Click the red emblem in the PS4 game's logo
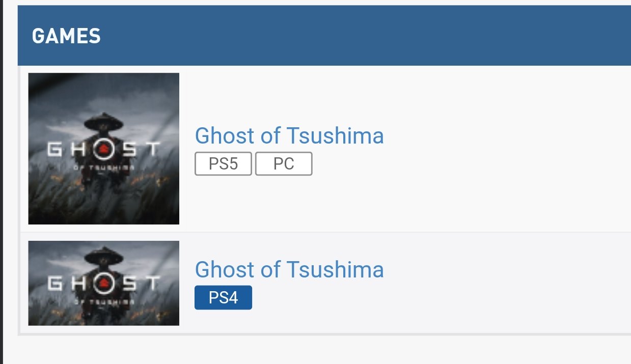Screen dimensions: 631x364 click(103, 283)
